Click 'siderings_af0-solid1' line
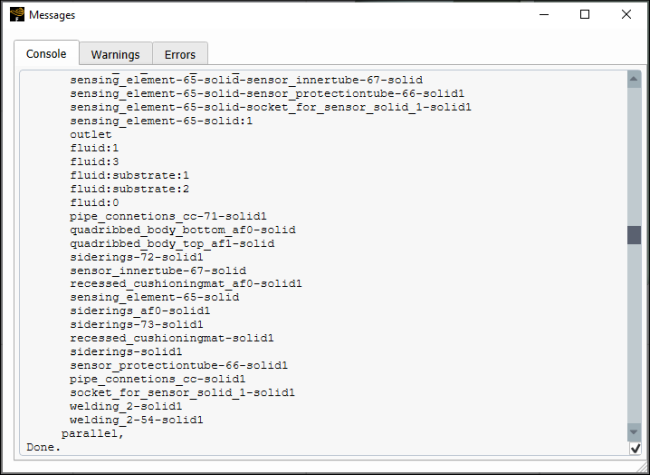Screen dimensions: 650x475 tap(140, 311)
